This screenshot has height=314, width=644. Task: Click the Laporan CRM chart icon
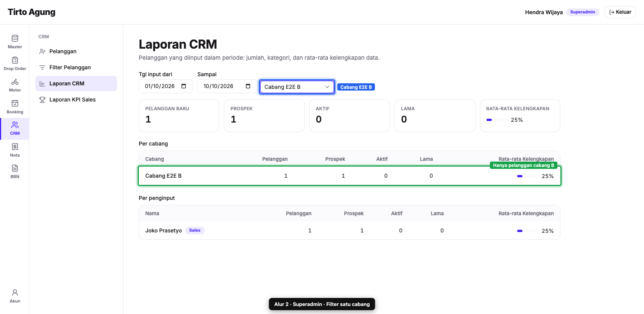[x=42, y=83]
